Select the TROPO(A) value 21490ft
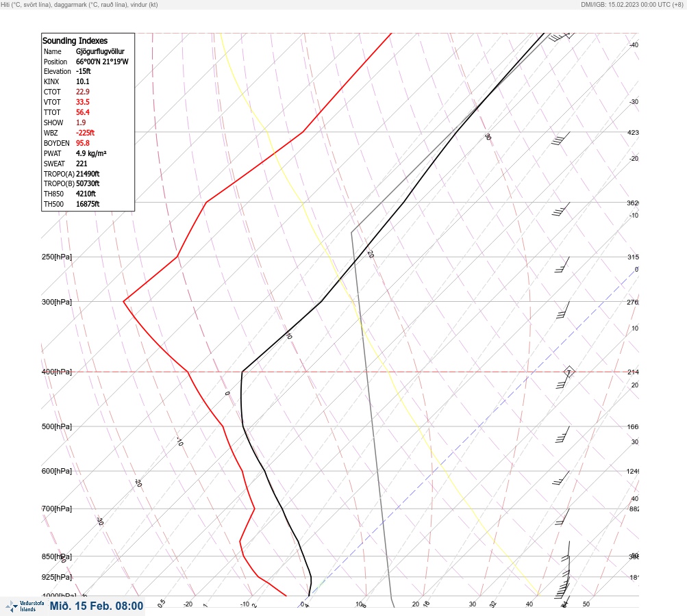The image size is (687, 616). click(88, 174)
